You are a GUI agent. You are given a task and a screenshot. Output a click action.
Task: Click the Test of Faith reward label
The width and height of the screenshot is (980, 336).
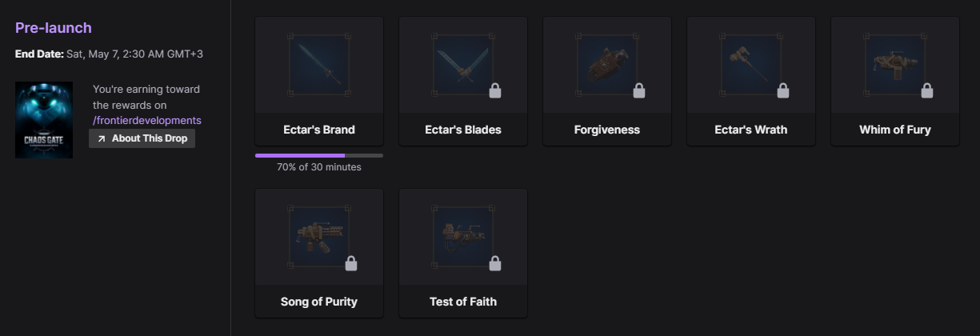click(462, 302)
